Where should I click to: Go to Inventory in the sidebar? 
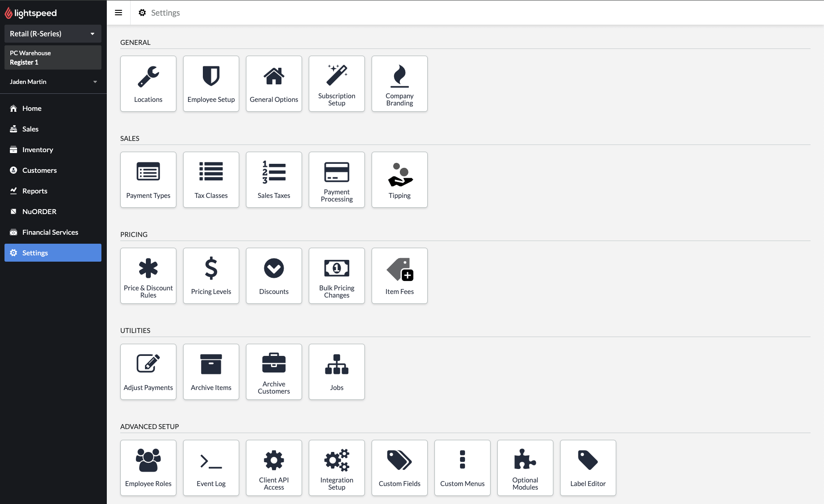coord(38,149)
